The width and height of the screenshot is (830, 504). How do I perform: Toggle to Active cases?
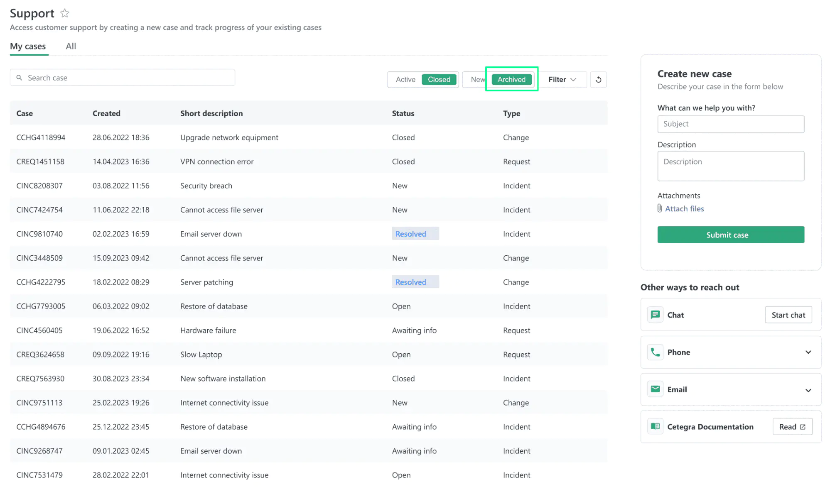[405, 79]
